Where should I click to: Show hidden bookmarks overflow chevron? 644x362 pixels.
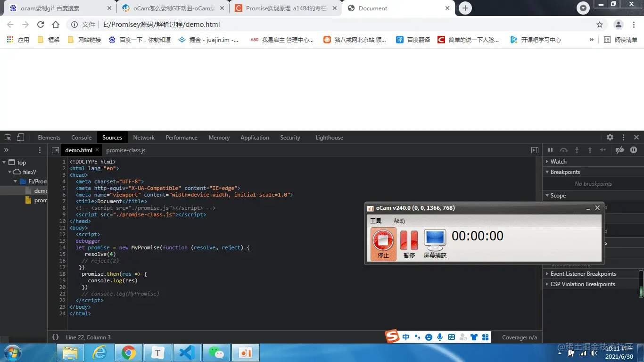pos(591,40)
